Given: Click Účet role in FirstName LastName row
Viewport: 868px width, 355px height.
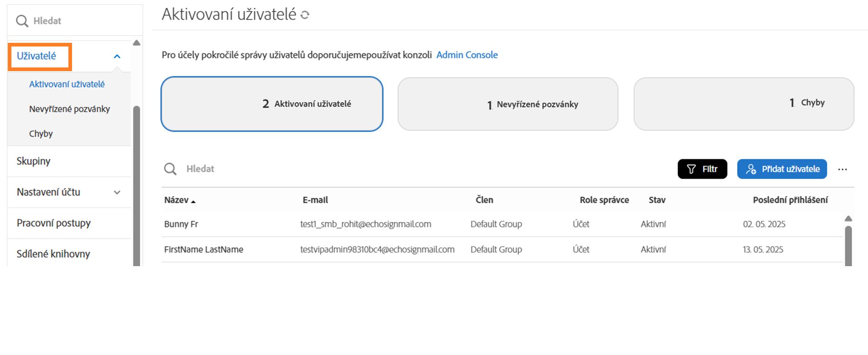Looking at the screenshot, I should pos(581,250).
